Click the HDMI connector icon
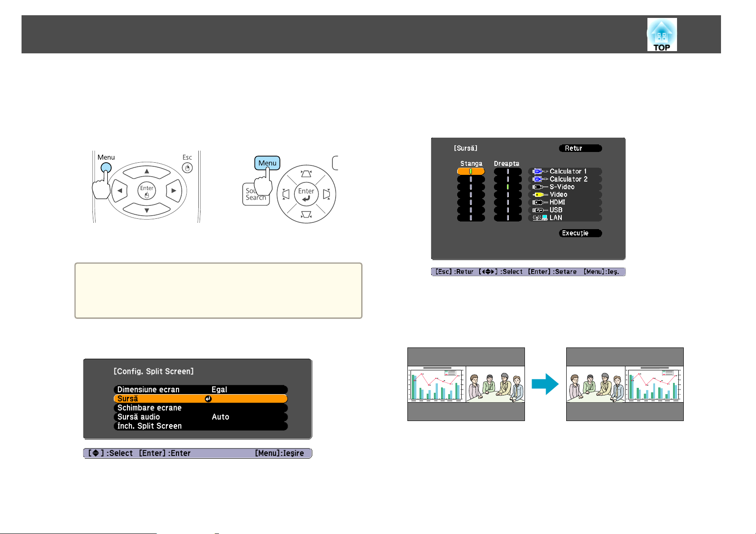The height and width of the screenshot is (534, 756). coord(540,202)
